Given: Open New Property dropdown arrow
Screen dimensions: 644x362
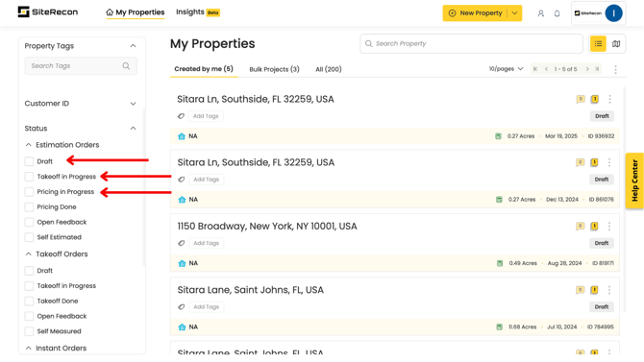Looking at the screenshot, I should tap(514, 13).
